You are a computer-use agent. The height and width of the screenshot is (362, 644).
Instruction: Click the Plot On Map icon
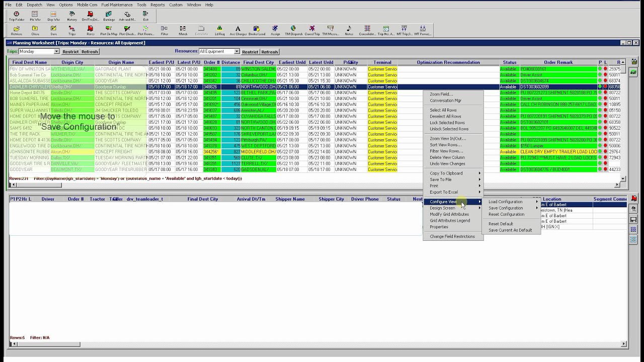pos(109,31)
